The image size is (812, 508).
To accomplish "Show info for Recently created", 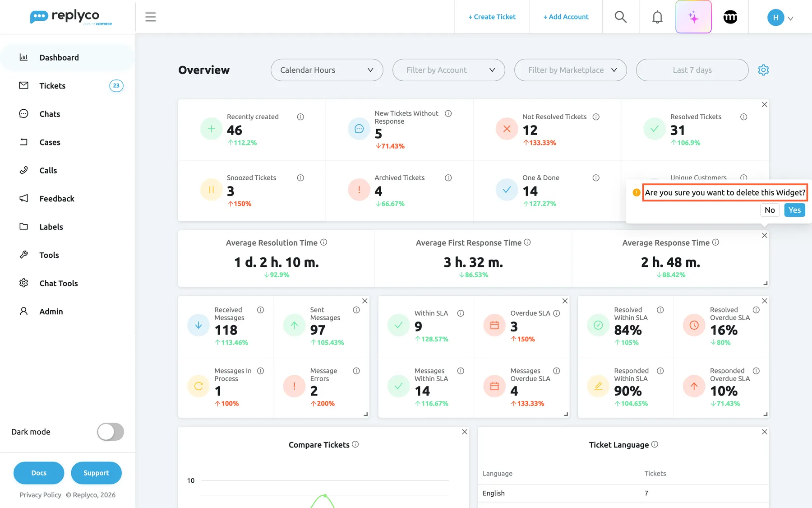I will (x=300, y=117).
